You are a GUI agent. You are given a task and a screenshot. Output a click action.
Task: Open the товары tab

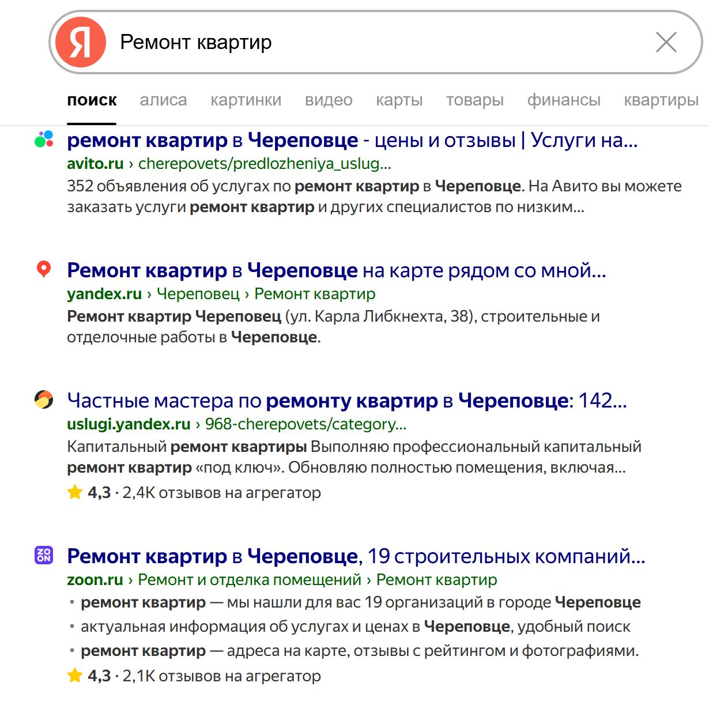(x=474, y=100)
